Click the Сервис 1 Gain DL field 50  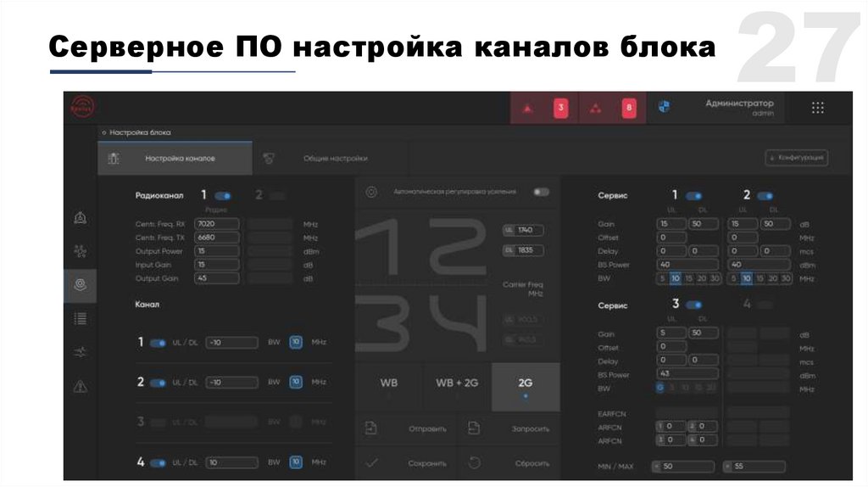pyautogui.click(x=704, y=224)
